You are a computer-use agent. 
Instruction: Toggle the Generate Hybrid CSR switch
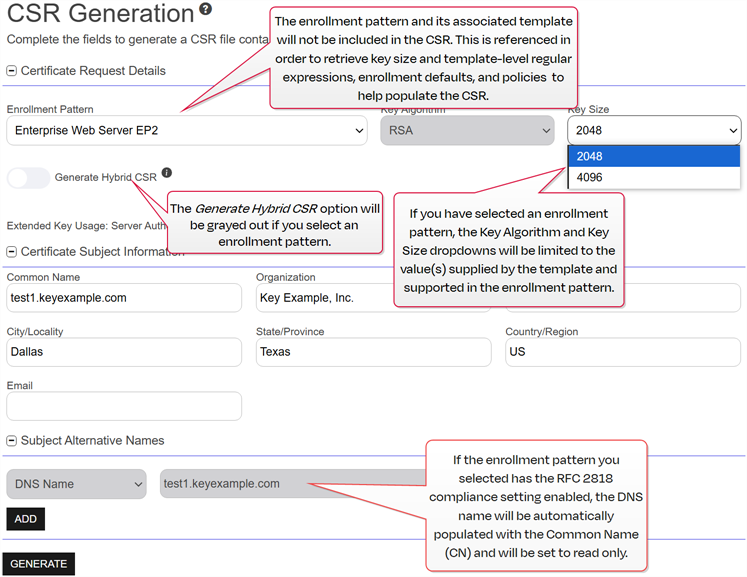pos(28,178)
